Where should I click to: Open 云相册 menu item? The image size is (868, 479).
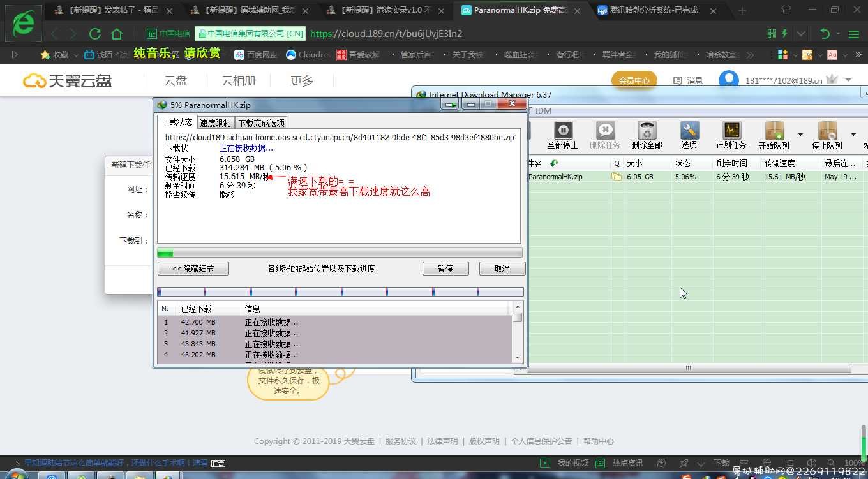(x=239, y=80)
